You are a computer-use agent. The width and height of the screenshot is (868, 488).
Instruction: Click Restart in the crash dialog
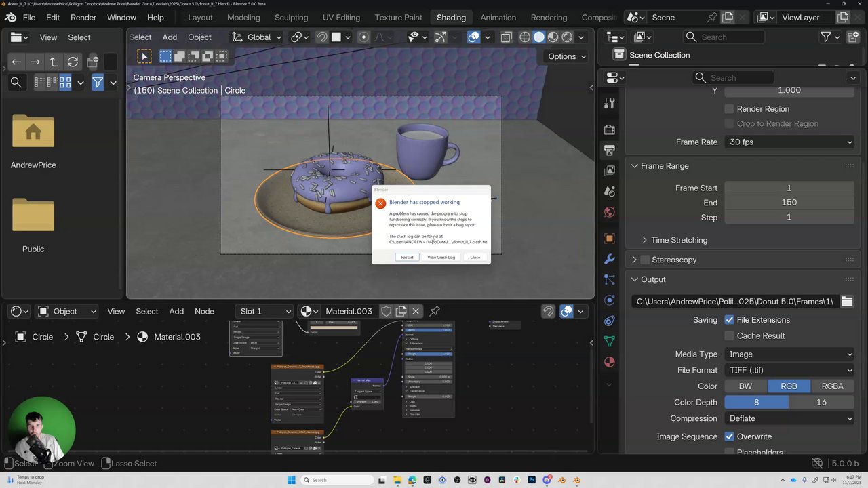[x=407, y=258]
